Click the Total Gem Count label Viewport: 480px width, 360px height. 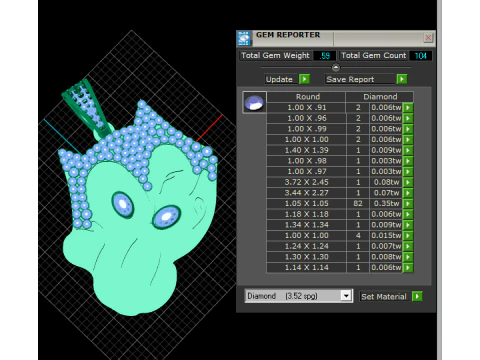pos(373,56)
